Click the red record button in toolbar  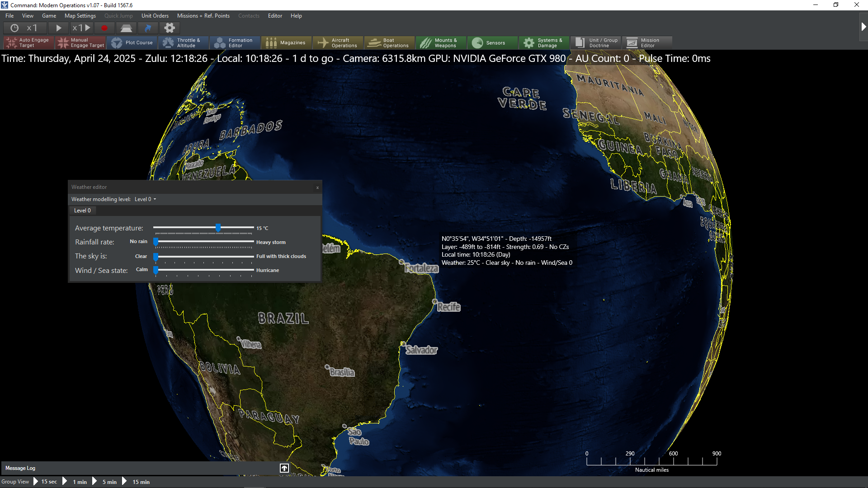pyautogui.click(x=104, y=28)
